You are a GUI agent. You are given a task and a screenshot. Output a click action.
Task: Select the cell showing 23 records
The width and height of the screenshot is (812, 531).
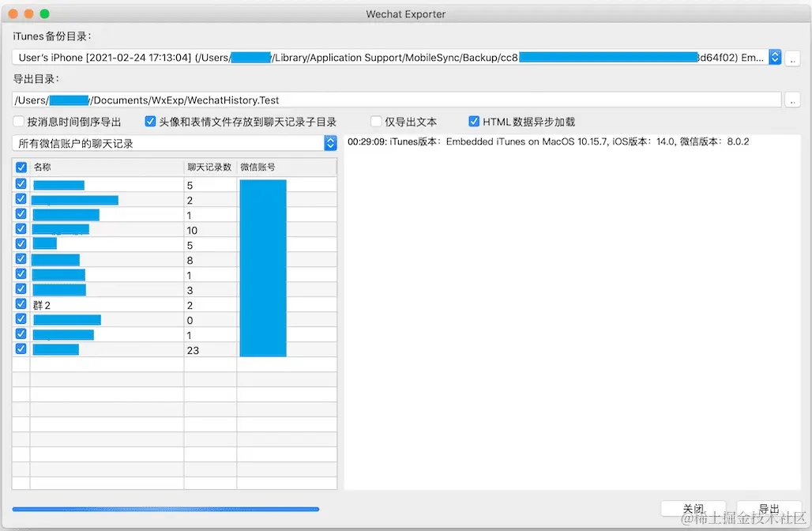coord(210,350)
